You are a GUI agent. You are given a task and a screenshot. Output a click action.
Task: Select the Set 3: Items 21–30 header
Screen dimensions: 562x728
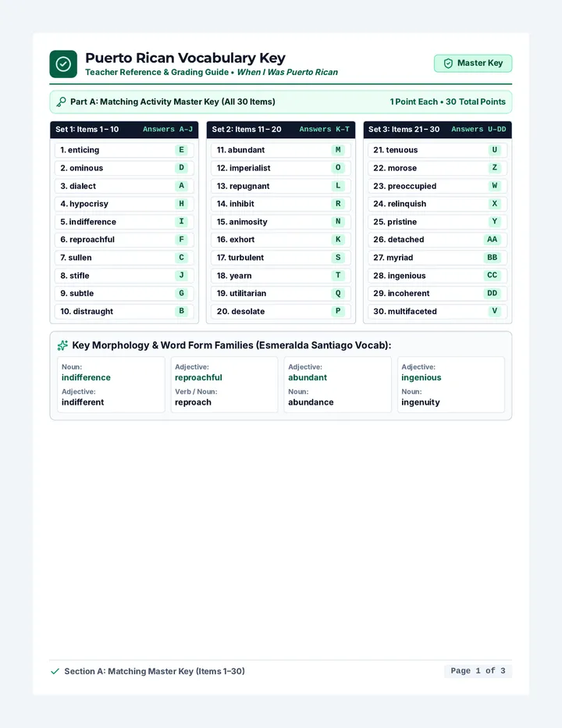click(437, 130)
